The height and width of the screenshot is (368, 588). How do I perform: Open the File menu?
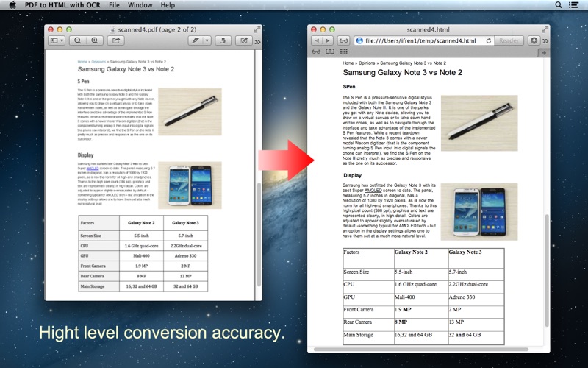(x=114, y=5)
